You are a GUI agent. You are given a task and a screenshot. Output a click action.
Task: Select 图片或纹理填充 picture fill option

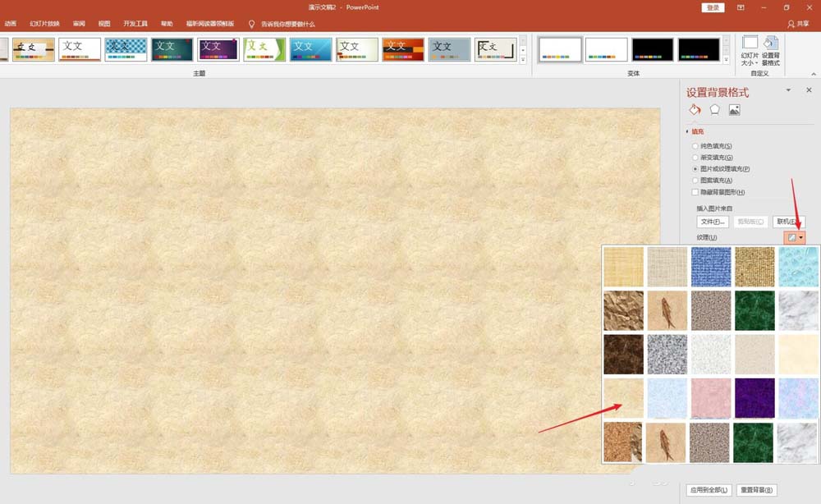pyautogui.click(x=721, y=169)
